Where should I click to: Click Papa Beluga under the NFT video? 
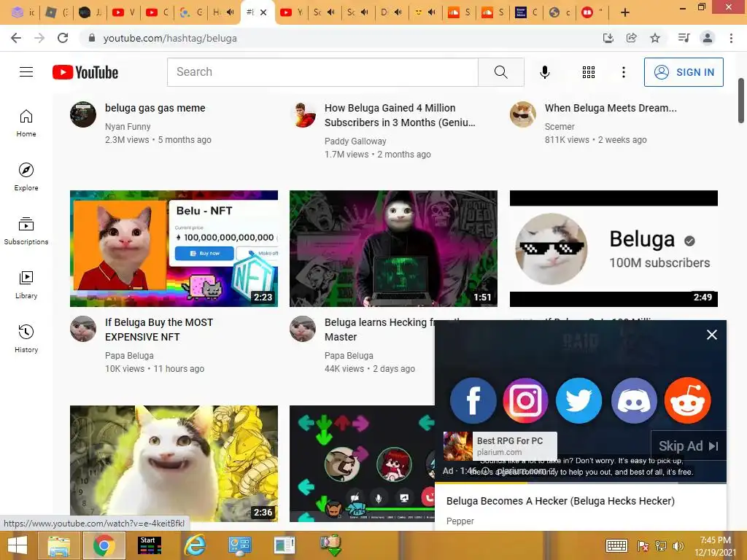click(x=129, y=356)
